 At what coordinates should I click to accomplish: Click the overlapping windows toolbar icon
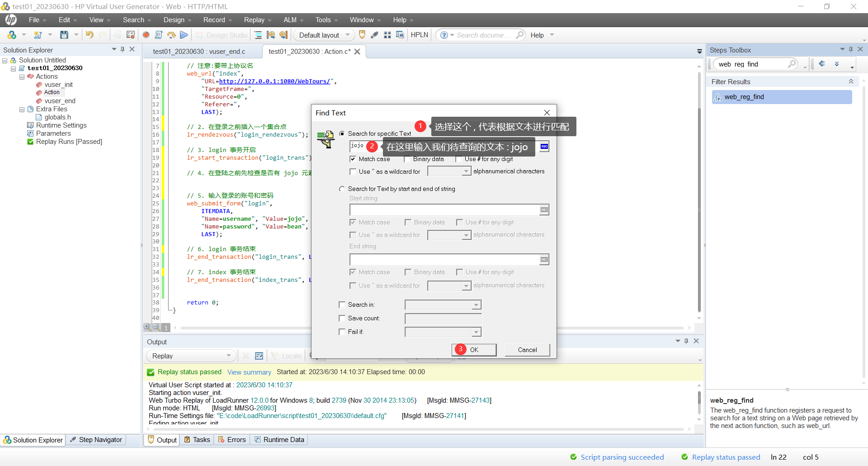point(400,35)
